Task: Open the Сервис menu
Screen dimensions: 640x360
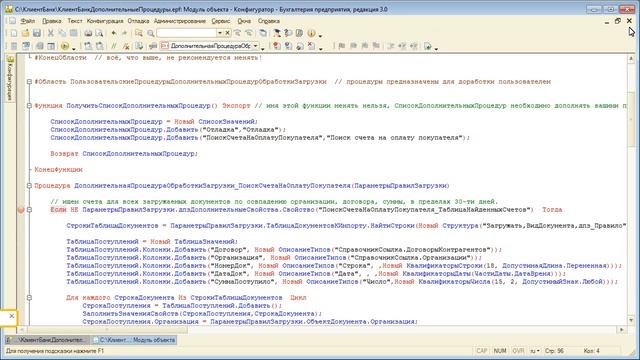Action: tap(221, 21)
